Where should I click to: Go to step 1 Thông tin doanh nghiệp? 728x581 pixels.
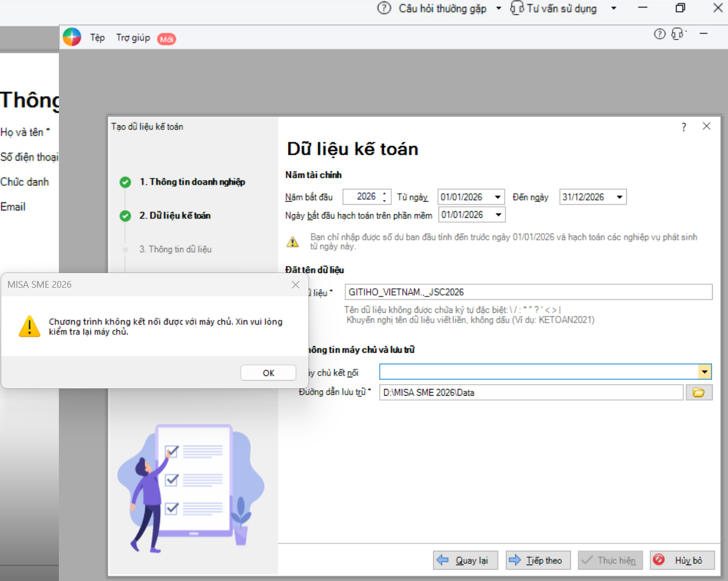[192, 182]
